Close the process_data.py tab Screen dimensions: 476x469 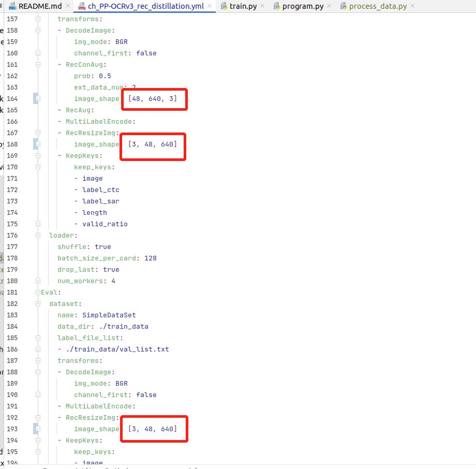412,6
